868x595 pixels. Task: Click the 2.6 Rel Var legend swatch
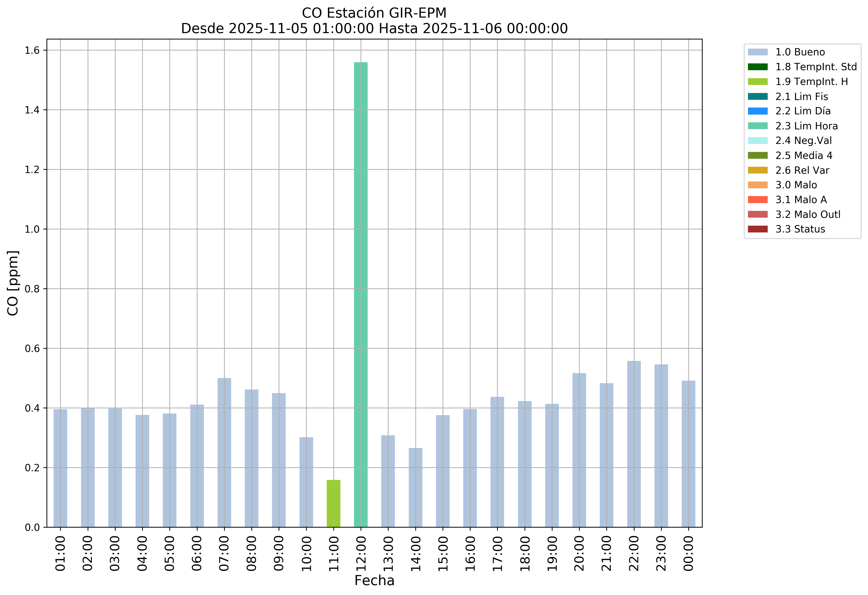tap(757, 170)
